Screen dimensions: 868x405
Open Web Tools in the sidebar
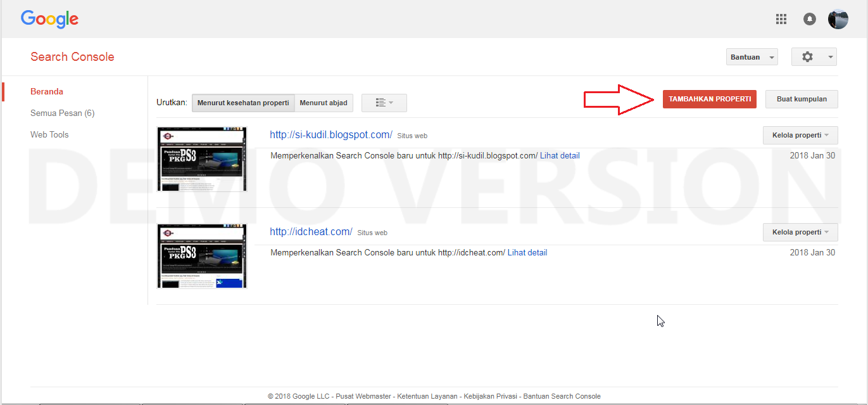click(x=49, y=134)
